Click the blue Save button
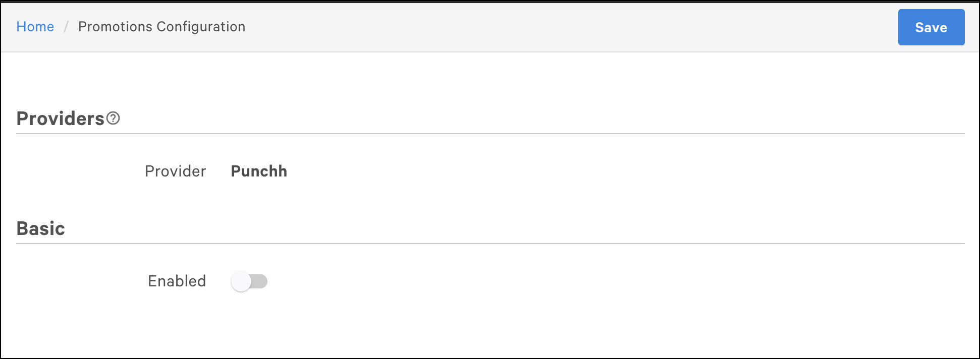980x359 pixels. tap(931, 27)
